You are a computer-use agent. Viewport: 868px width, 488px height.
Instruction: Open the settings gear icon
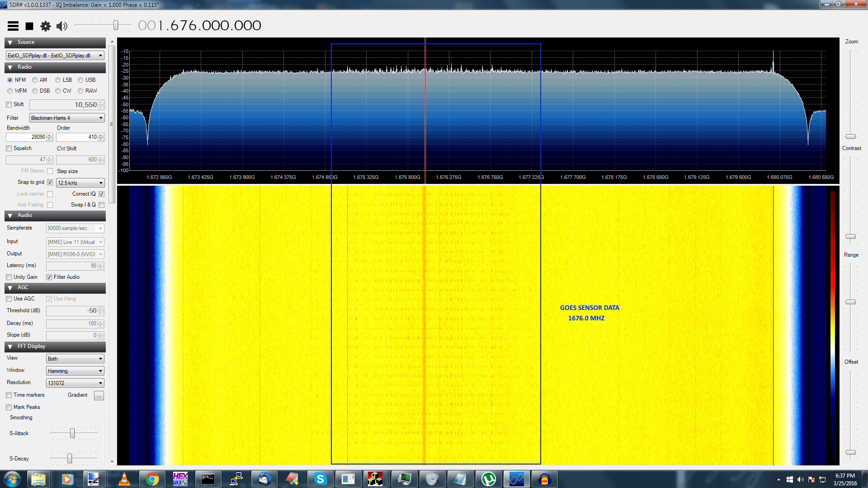click(45, 26)
